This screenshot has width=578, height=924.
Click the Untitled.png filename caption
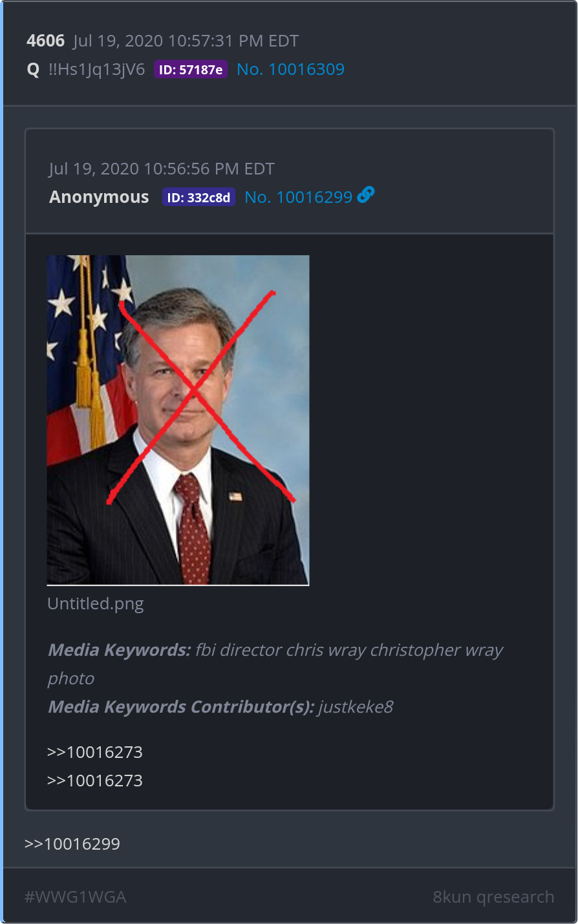click(96, 604)
